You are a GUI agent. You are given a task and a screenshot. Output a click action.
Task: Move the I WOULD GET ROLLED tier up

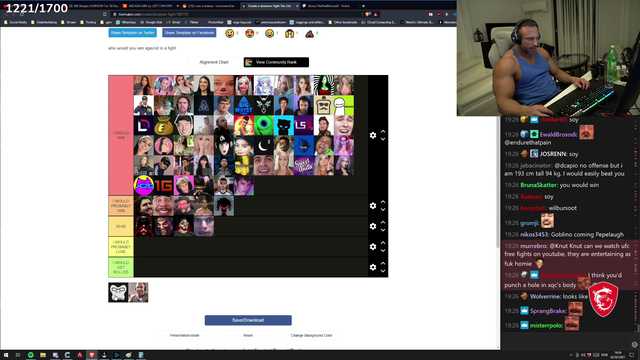tap(383, 264)
